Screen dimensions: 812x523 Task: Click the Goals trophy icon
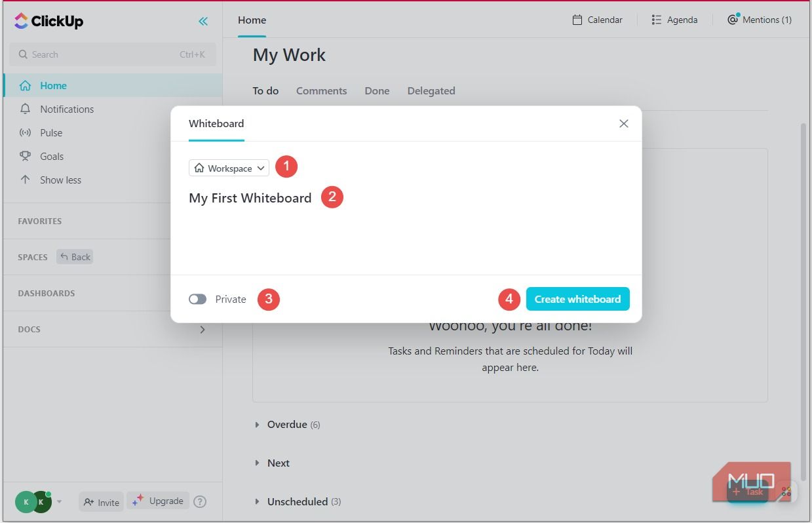pos(25,156)
